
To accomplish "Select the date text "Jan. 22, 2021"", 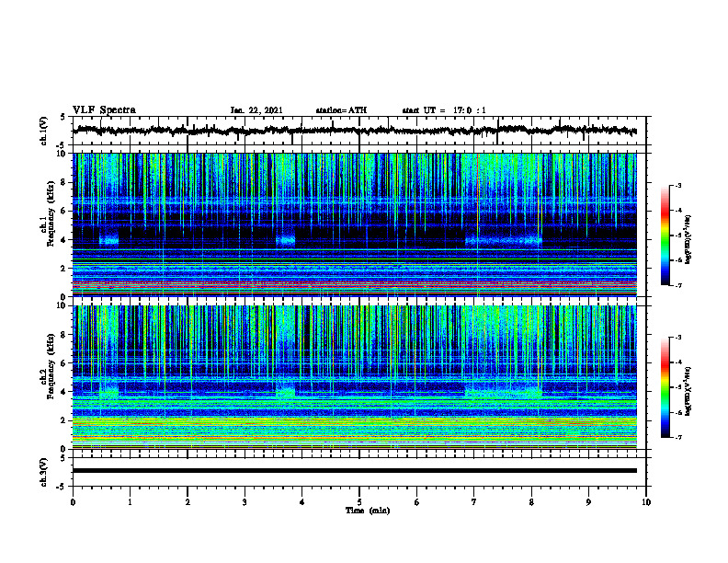I will click(256, 110).
